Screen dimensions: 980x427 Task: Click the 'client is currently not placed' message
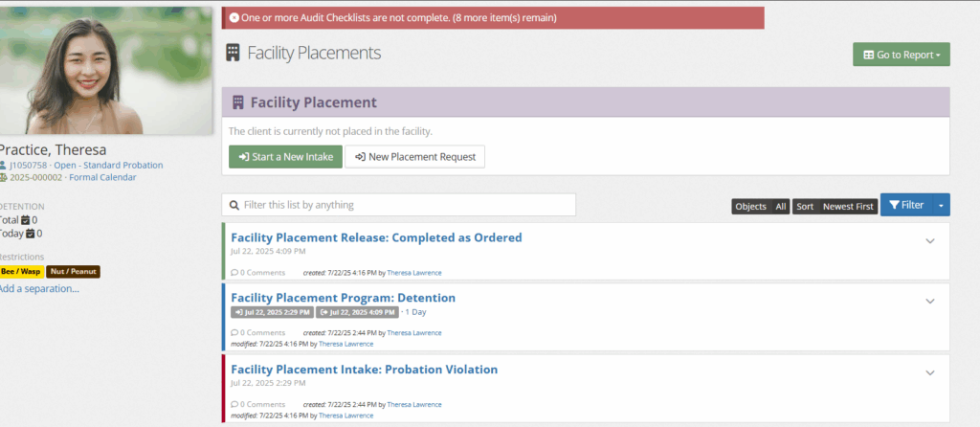click(330, 132)
